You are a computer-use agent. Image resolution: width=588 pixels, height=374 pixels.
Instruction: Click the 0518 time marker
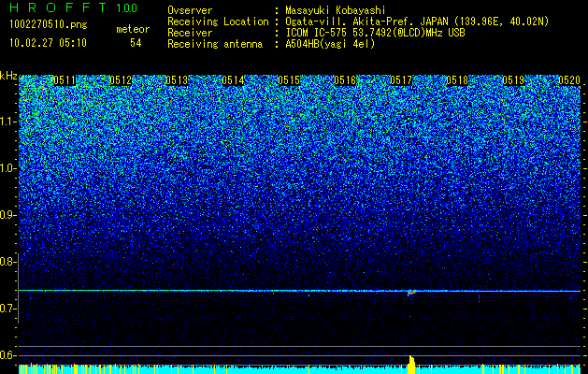tap(457, 80)
